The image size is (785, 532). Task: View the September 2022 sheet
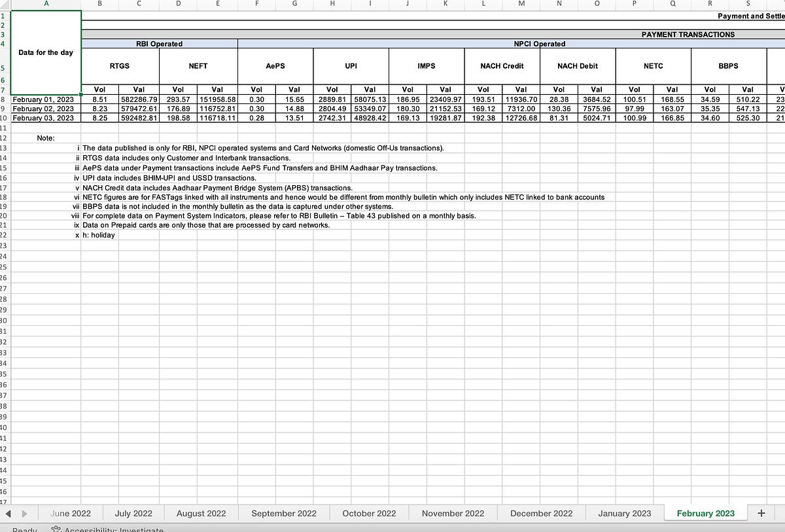pos(283,513)
